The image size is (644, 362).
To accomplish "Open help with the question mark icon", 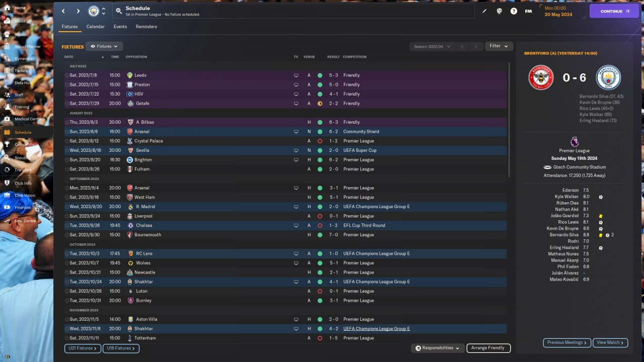I will pyautogui.click(x=514, y=11).
